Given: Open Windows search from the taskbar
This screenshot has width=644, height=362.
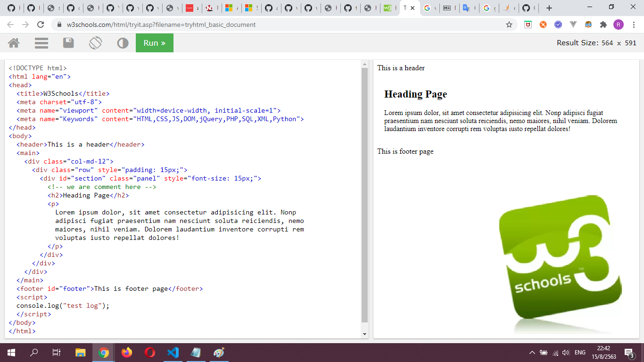Looking at the screenshot, I should point(34,353).
